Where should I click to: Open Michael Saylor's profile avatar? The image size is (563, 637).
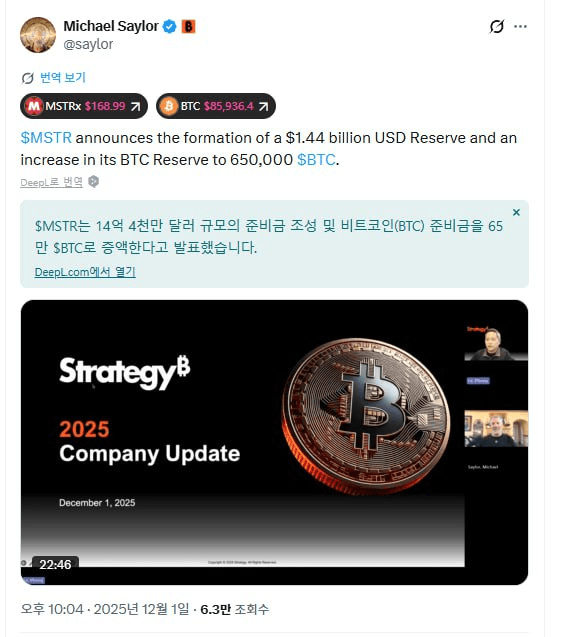38,35
